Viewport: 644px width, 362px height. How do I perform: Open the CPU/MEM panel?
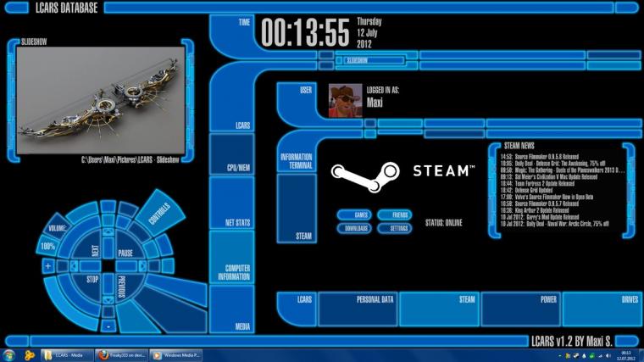click(x=232, y=154)
